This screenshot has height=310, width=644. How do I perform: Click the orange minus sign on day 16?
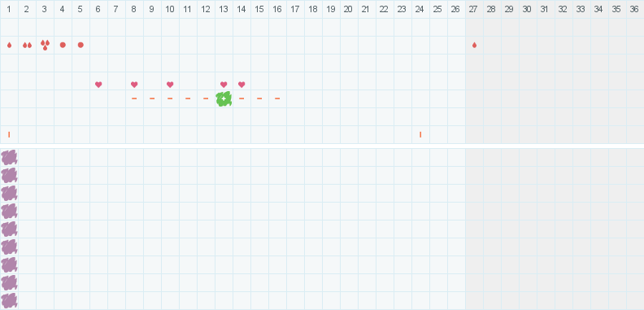(277, 98)
